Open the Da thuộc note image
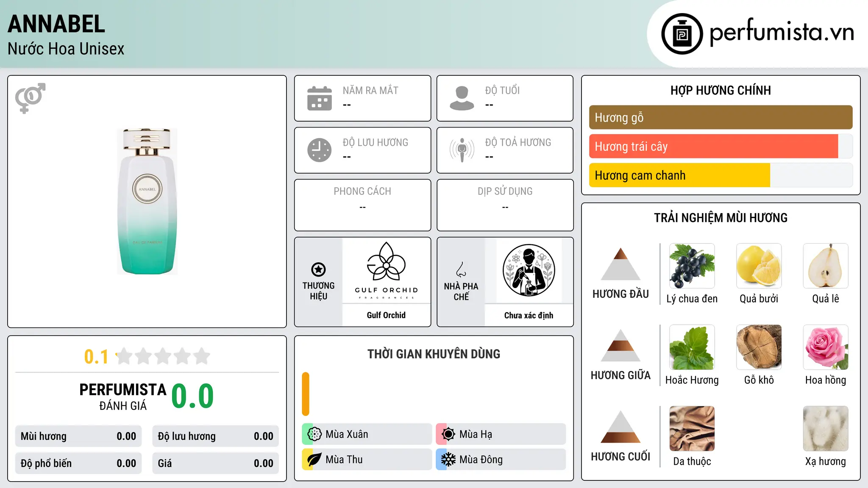Viewport: 868px width, 488px height. (692, 429)
